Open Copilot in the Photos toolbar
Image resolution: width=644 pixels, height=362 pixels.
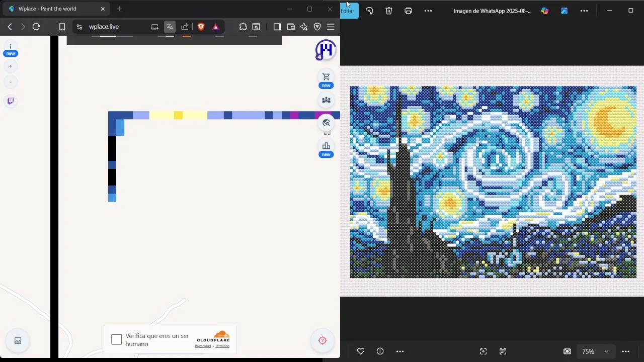coord(545,11)
